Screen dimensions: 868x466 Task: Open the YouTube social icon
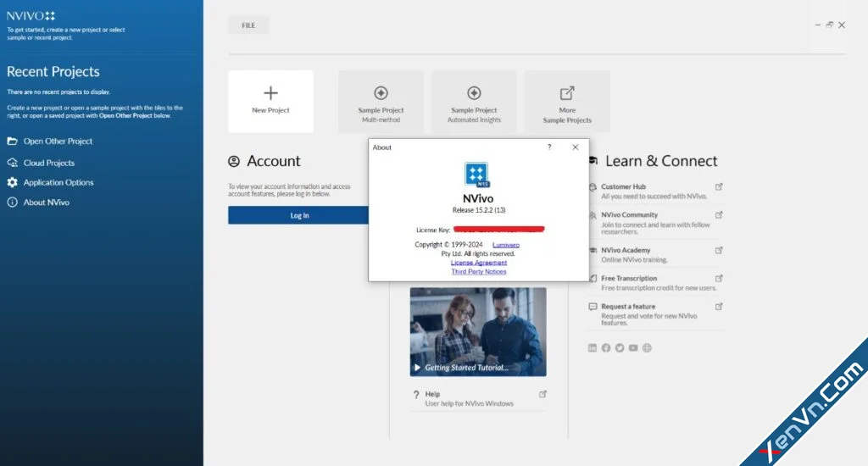(x=633, y=348)
